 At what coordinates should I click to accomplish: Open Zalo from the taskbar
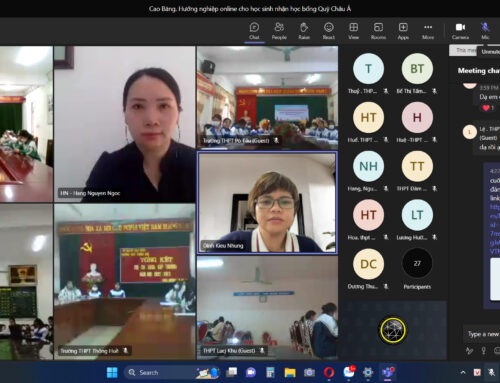349,372
